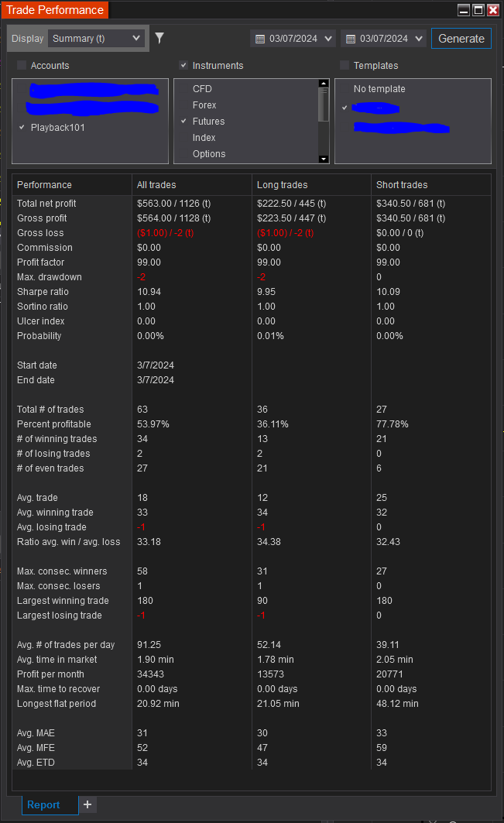Expand the end date dropdown arrow
The image size is (504, 823).
419,39
